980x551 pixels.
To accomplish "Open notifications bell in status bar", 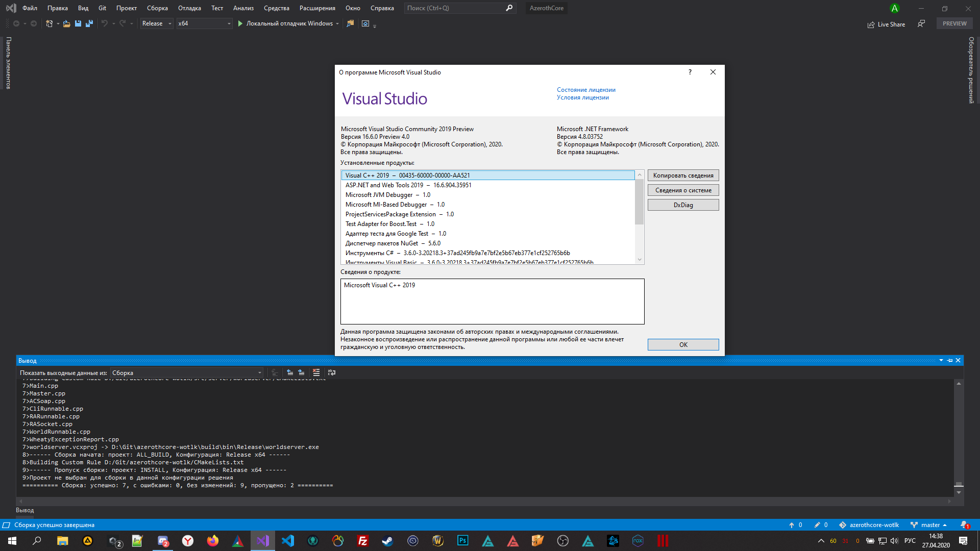I will [x=964, y=525].
